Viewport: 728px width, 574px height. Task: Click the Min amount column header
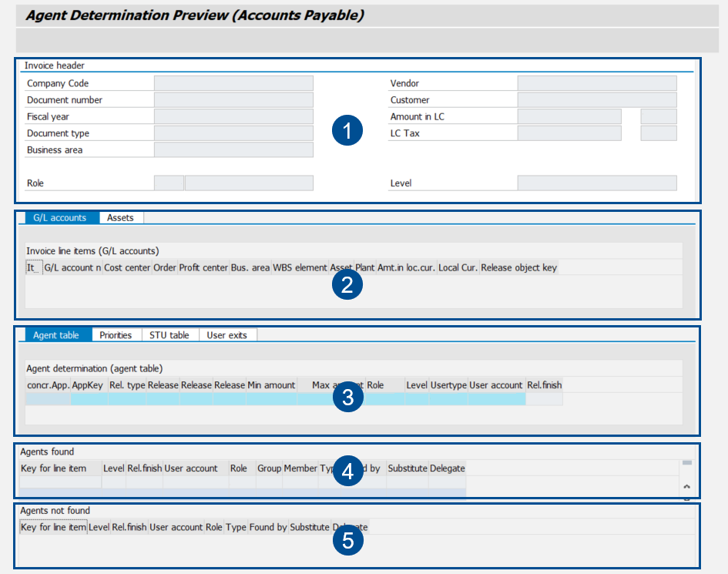(271, 384)
